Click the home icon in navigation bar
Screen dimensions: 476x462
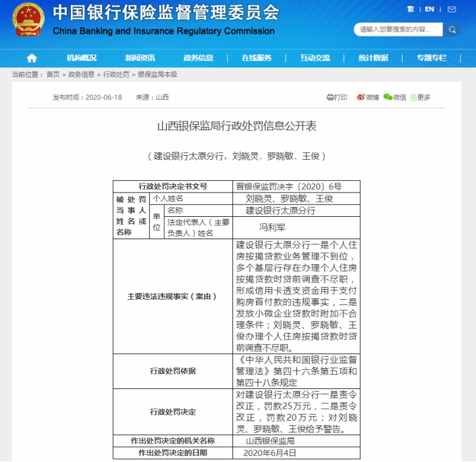coord(32,58)
